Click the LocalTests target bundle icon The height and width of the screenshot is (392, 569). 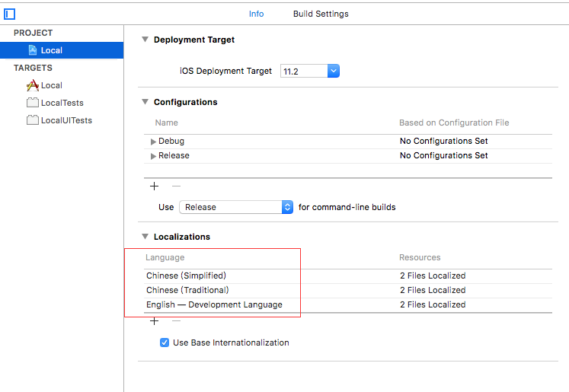[x=33, y=103]
